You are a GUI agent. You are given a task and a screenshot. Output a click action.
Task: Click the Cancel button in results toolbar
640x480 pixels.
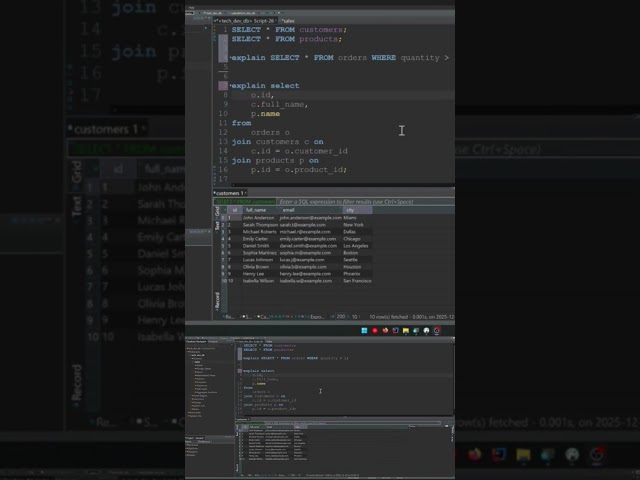click(263, 317)
